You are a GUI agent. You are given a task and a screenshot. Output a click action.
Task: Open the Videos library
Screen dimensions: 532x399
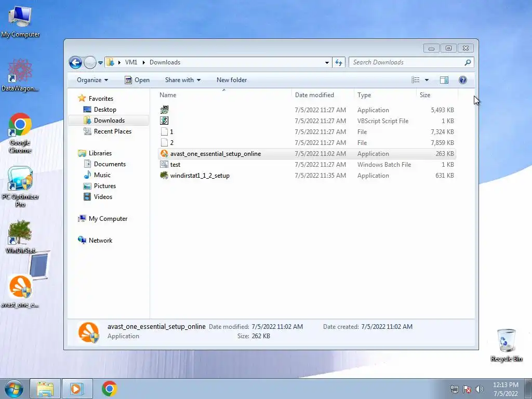tap(103, 197)
